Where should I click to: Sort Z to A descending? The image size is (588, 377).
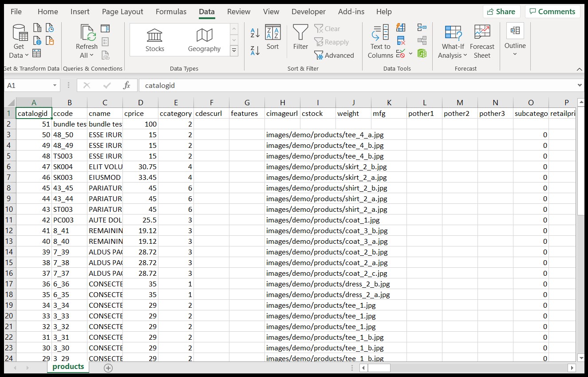point(255,50)
